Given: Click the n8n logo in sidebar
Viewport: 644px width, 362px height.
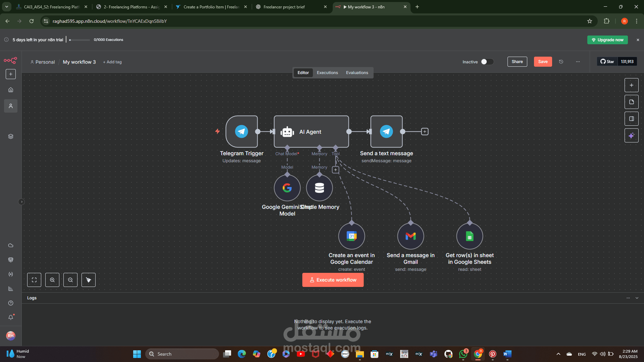Looking at the screenshot, I should tap(10, 61).
